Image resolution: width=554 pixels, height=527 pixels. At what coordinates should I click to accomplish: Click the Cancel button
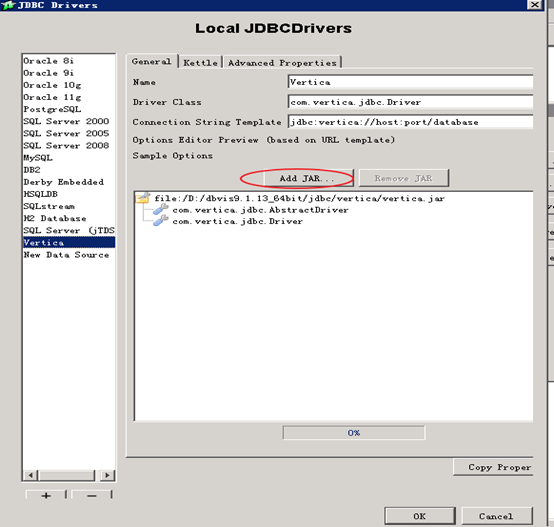pyautogui.click(x=497, y=516)
